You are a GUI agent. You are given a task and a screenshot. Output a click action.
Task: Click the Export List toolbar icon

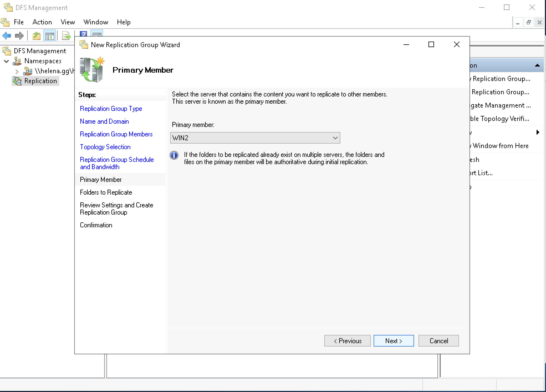click(x=66, y=36)
